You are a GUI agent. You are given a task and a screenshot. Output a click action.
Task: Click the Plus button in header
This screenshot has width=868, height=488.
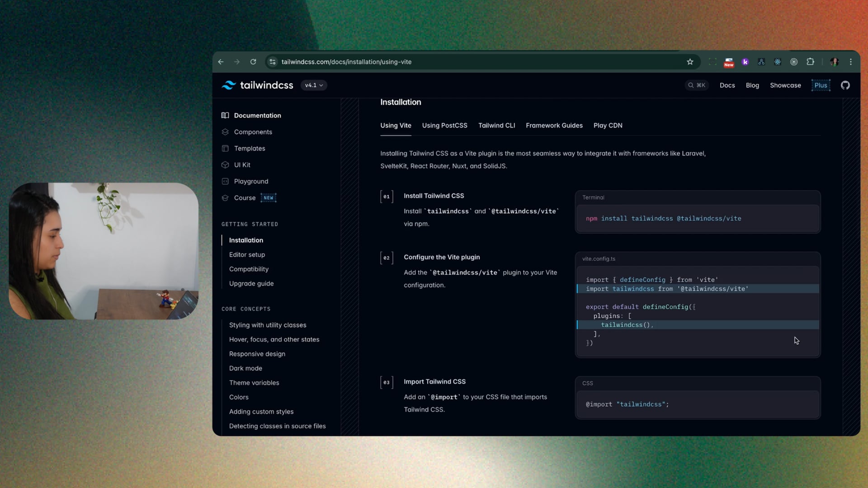(821, 85)
